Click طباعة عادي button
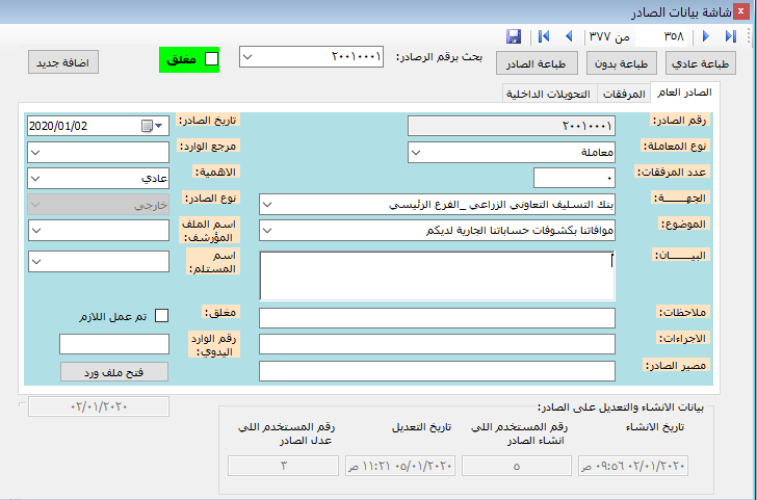The height and width of the screenshot is (500, 757). [x=701, y=63]
